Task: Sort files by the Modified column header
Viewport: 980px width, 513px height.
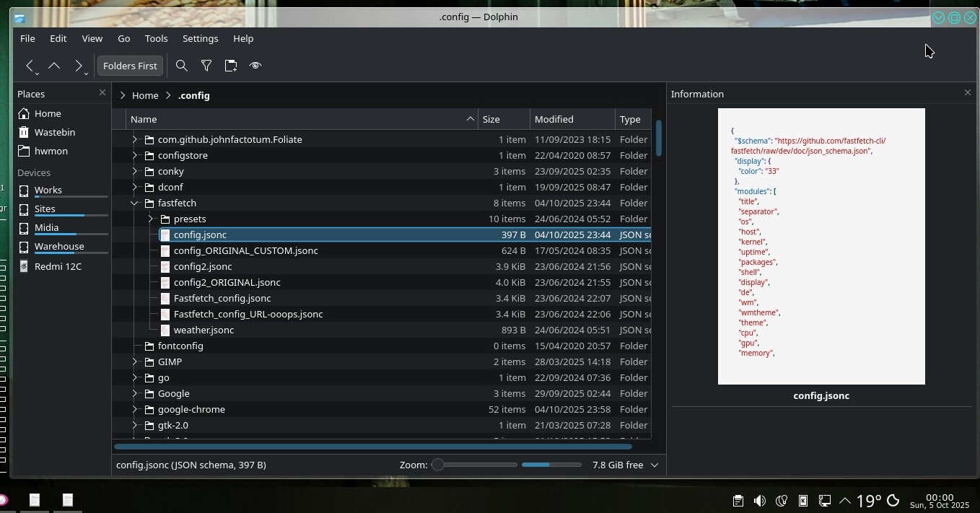Action: pos(554,119)
